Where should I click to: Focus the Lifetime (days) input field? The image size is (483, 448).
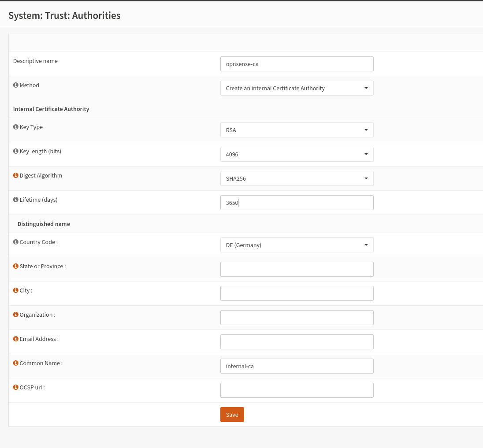[297, 203]
